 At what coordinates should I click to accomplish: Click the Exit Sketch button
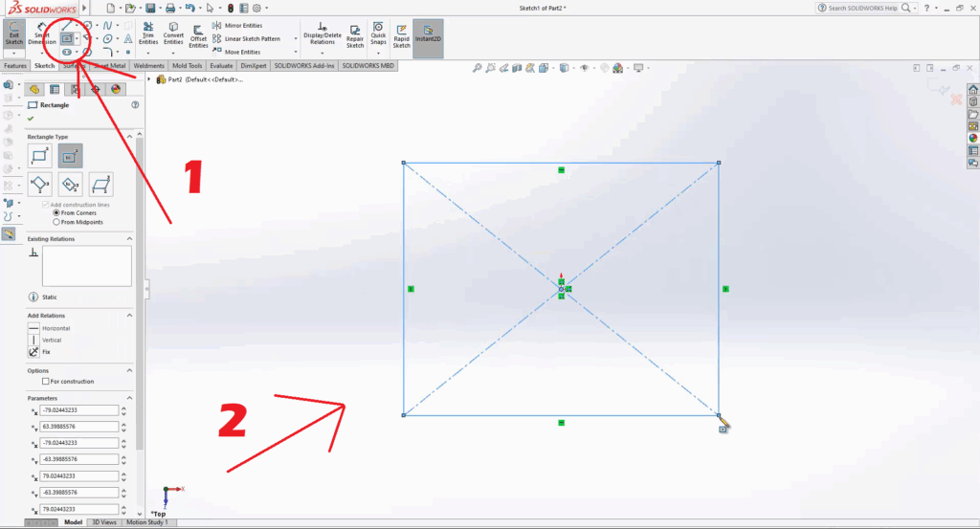(13, 35)
